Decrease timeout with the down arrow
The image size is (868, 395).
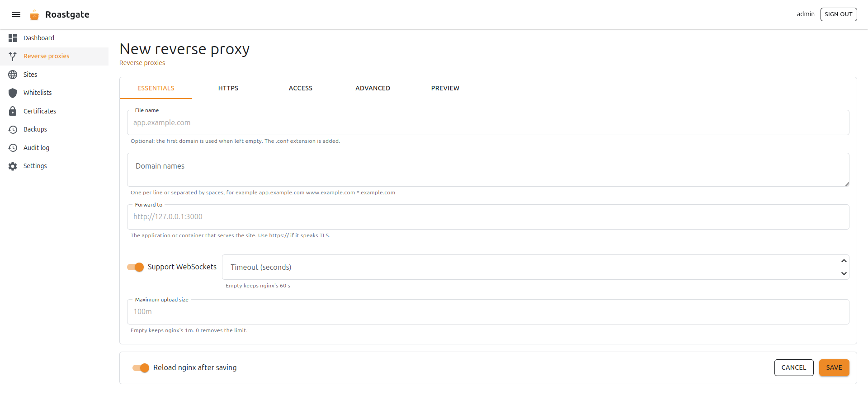pyautogui.click(x=844, y=273)
